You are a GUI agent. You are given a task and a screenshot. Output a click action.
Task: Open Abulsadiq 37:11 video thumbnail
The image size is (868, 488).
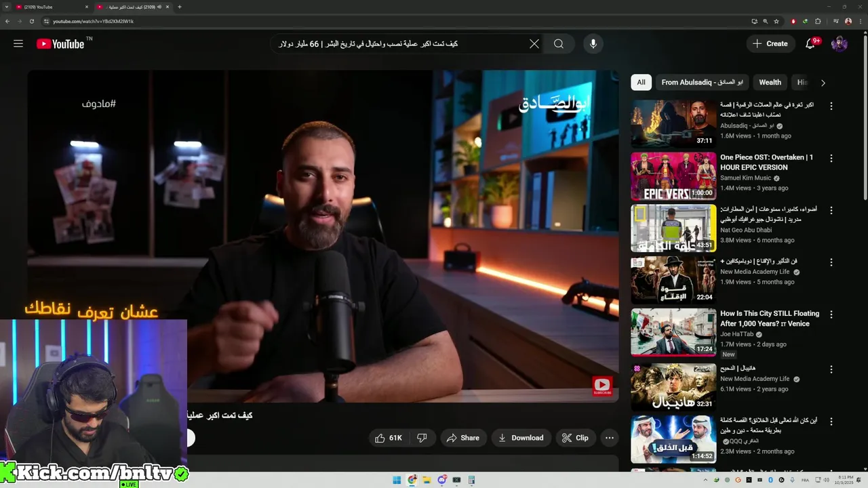click(673, 124)
